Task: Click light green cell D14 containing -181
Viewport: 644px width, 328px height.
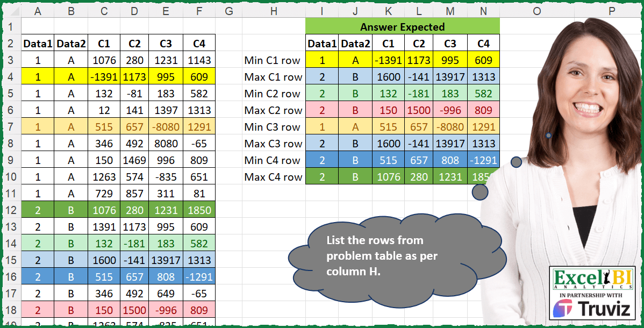Action: coord(134,244)
